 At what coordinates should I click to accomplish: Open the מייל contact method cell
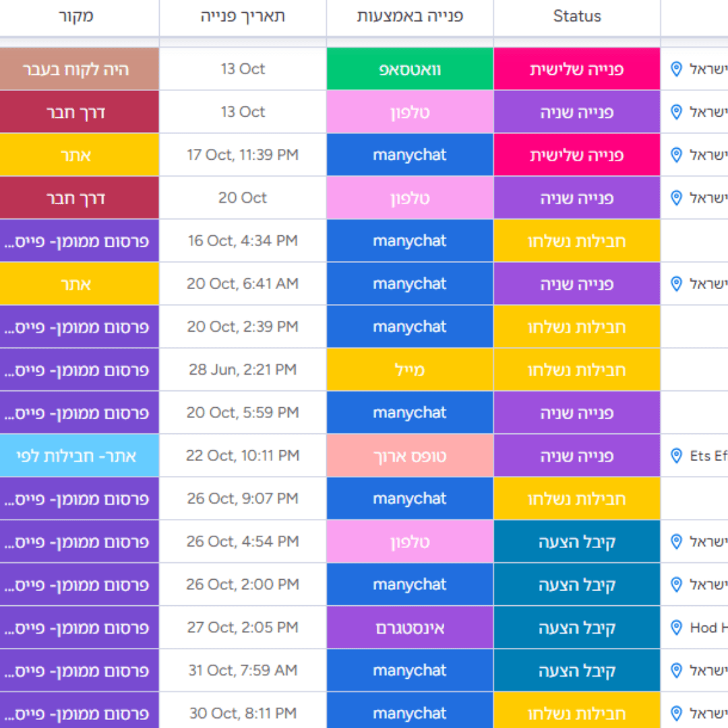410,370
